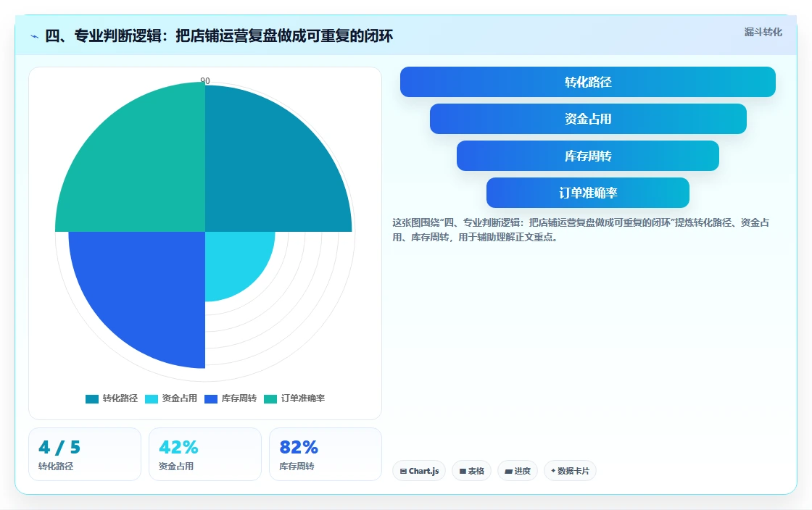Click the 漏斗转化 label in the header

tap(763, 32)
